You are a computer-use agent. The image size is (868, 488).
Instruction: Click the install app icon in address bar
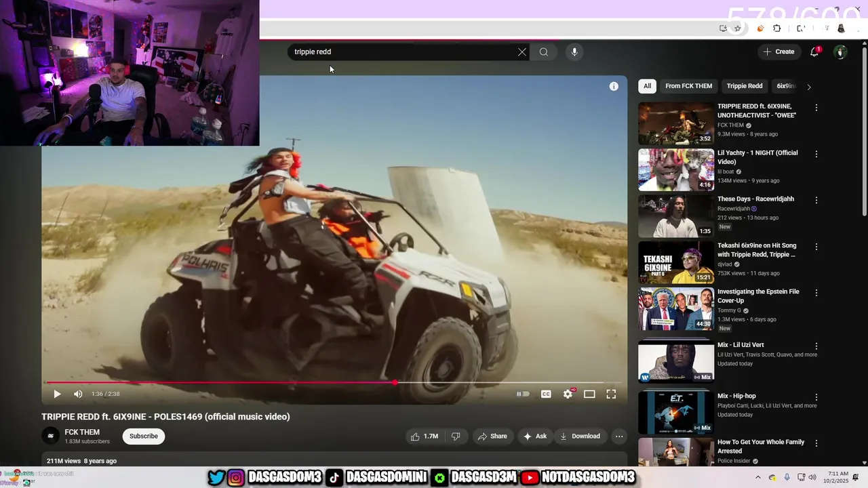coord(723,28)
